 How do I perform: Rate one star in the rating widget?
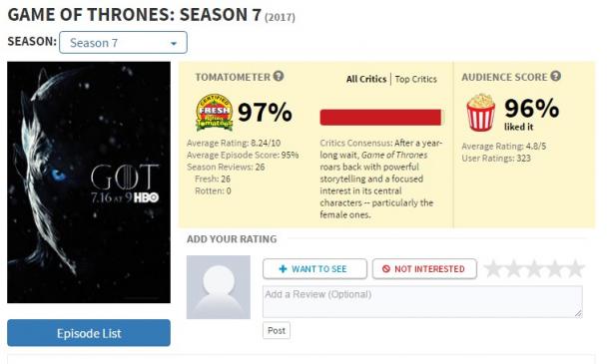pos(493,268)
